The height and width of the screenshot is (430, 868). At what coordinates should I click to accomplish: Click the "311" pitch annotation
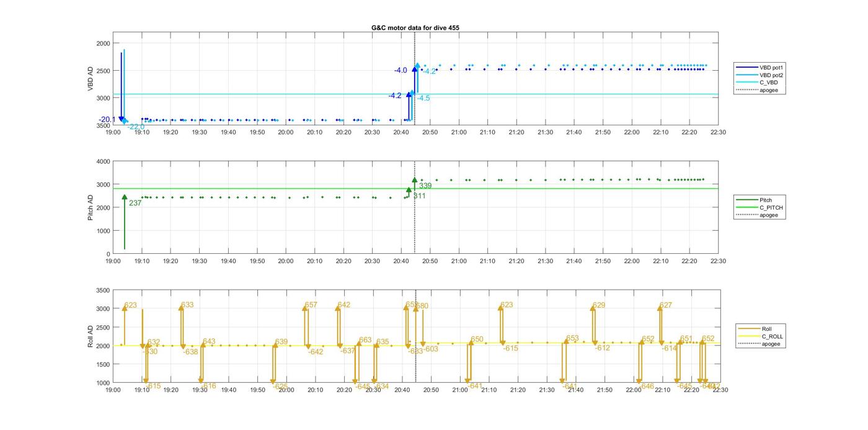(x=420, y=196)
